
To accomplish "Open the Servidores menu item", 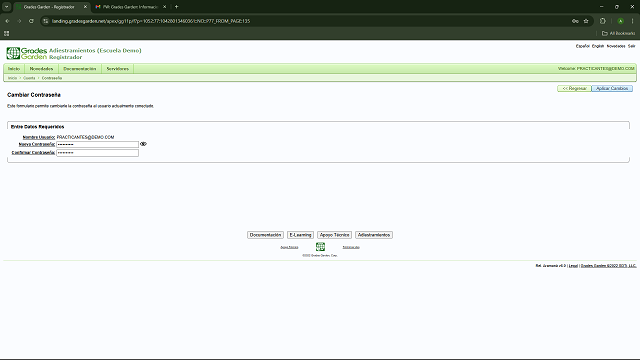I will pyautogui.click(x=118, y=69).
